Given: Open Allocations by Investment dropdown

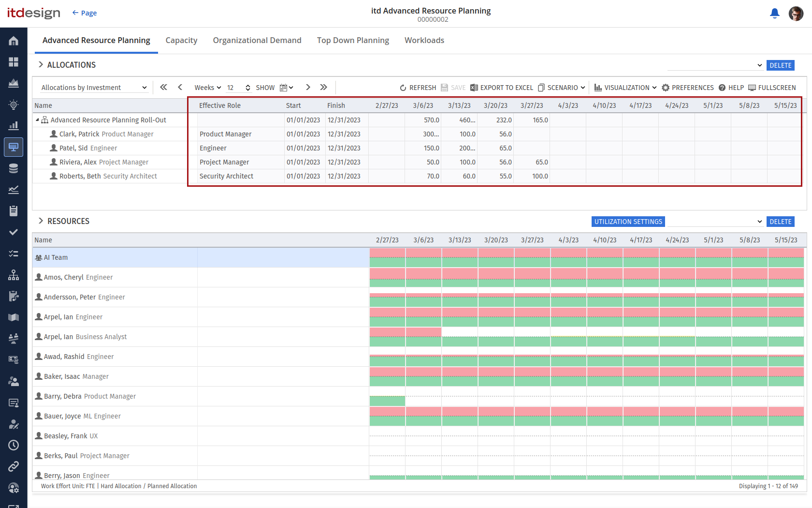Looking at the screenshot, I should tap(94, 88).
